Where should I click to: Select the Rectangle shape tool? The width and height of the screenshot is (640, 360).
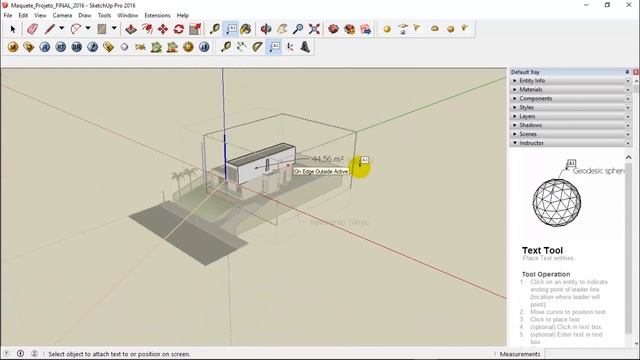(x=102, y=29)
